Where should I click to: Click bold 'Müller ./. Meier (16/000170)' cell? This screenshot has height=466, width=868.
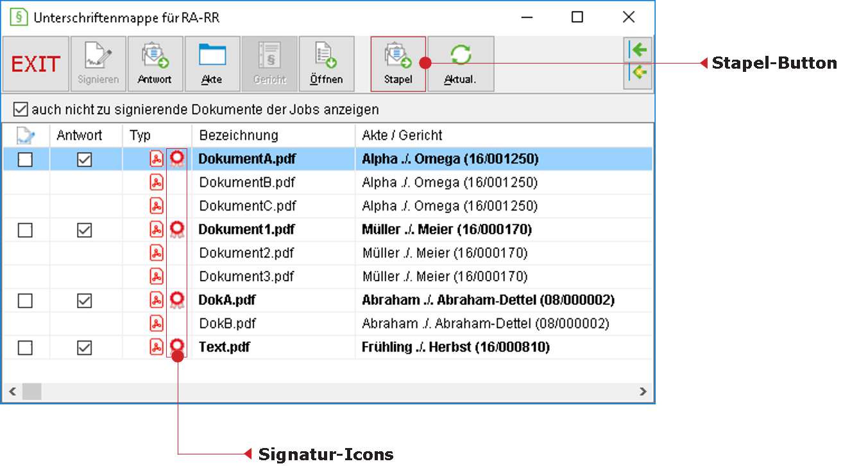point(447,229)
